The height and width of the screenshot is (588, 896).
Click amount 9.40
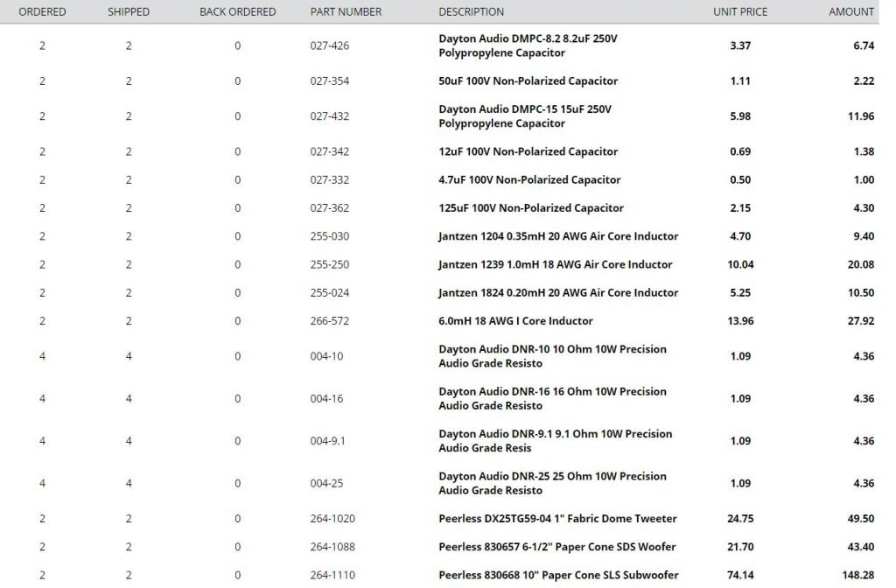pyautogui.click(x=864, y=236)
